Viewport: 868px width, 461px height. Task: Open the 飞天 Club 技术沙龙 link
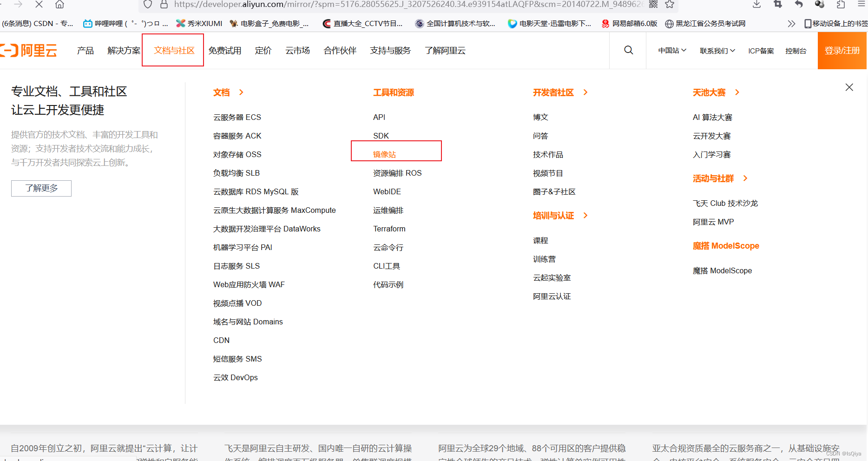[x=725, y=203]
